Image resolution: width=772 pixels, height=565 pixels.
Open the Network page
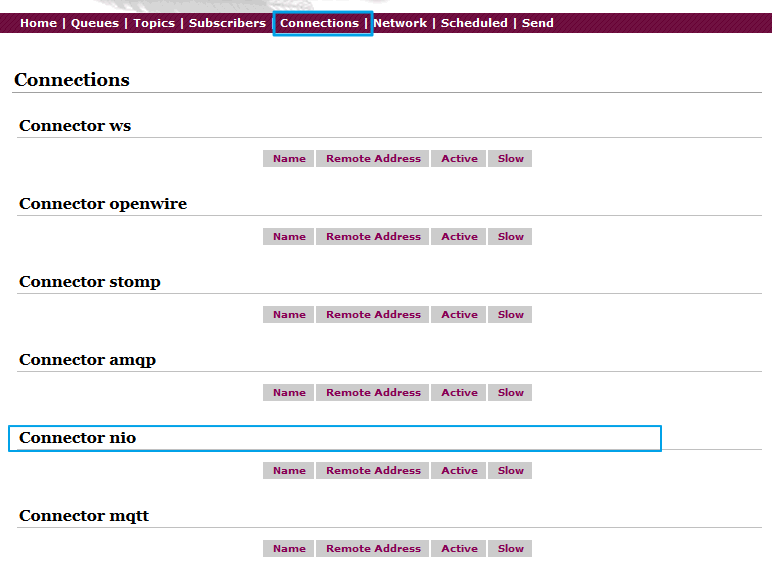coord(400,23)
